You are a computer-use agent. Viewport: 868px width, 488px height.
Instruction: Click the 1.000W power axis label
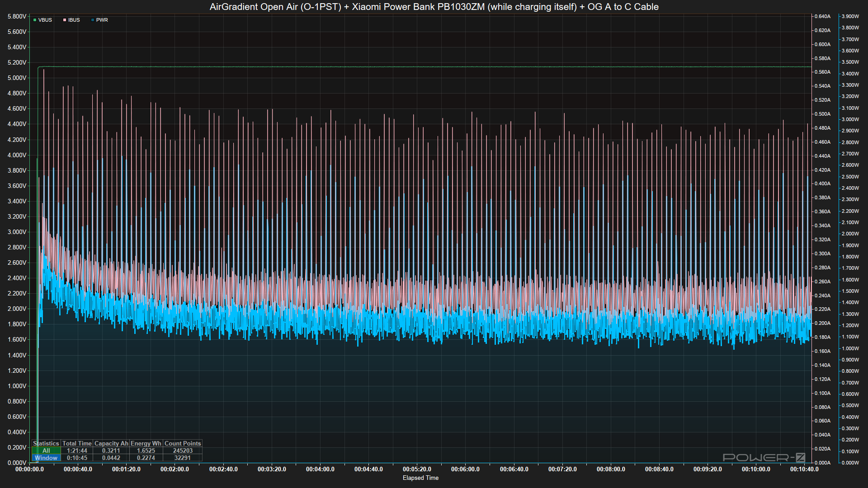(850, 348)
